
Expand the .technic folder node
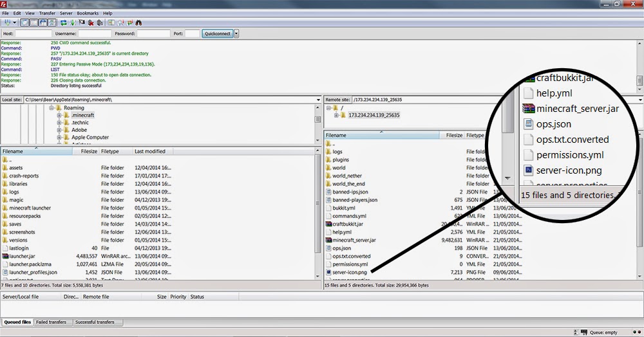(59, 123)
